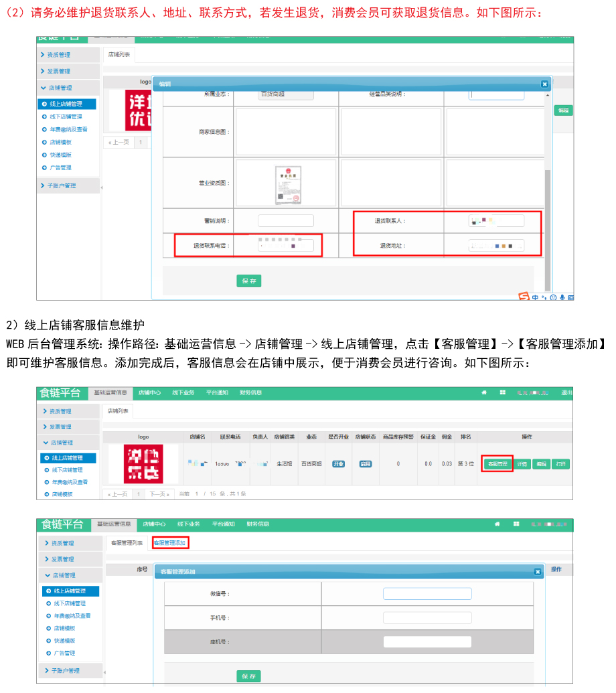This screenshot has width=616, height=693.
Task: Toggle the 启用 store status badge
Action: [x=365, y=463]
